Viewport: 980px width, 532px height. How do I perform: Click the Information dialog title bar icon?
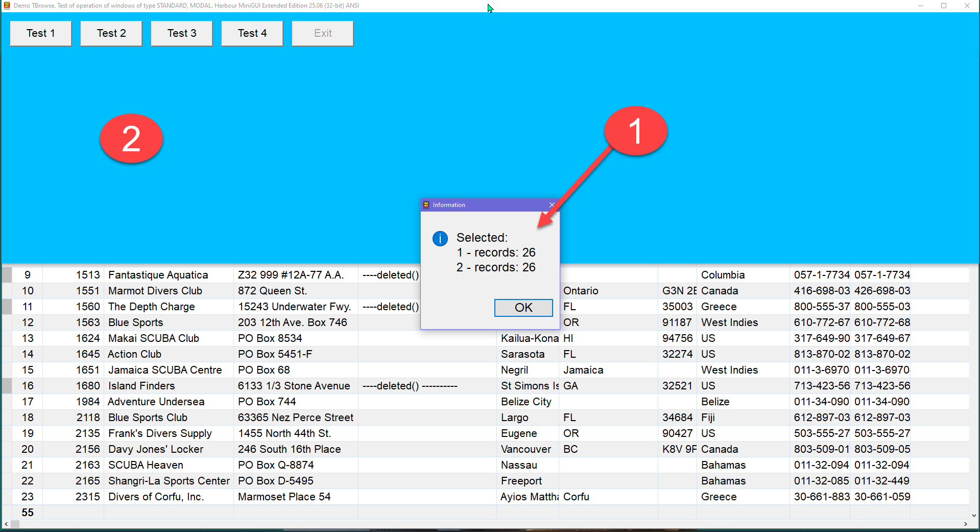coord(426,205)
